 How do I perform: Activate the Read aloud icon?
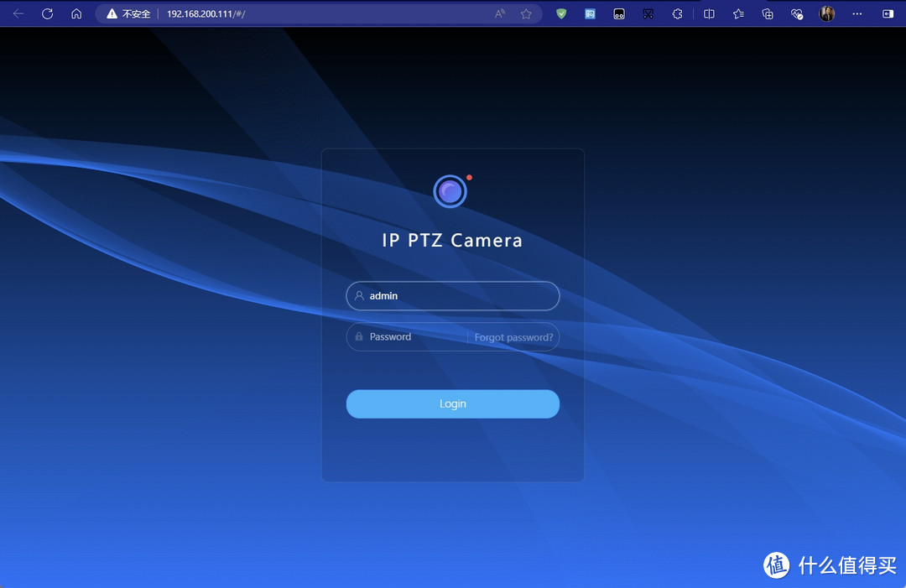click(500, 13)
